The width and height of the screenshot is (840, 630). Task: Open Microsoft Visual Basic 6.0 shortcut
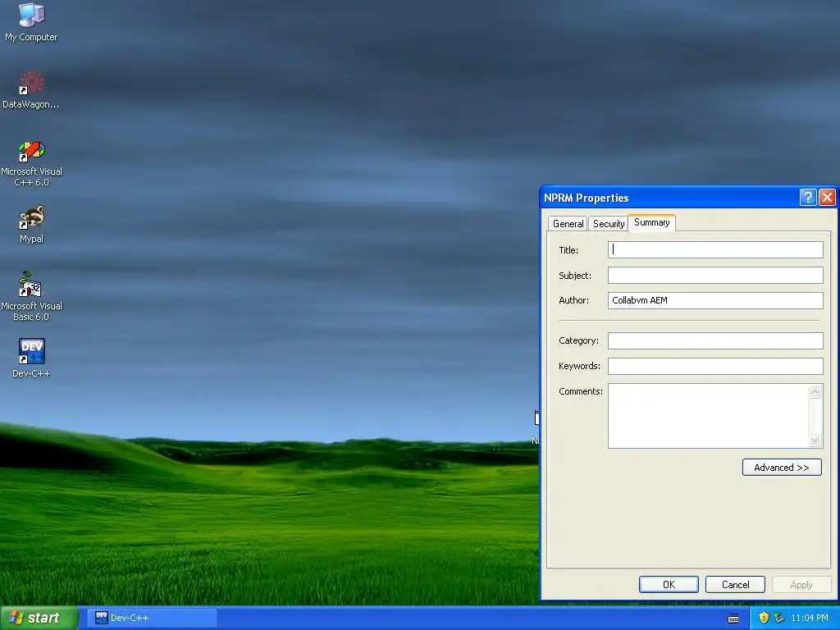pyautogui.click(x=31, y=297)
